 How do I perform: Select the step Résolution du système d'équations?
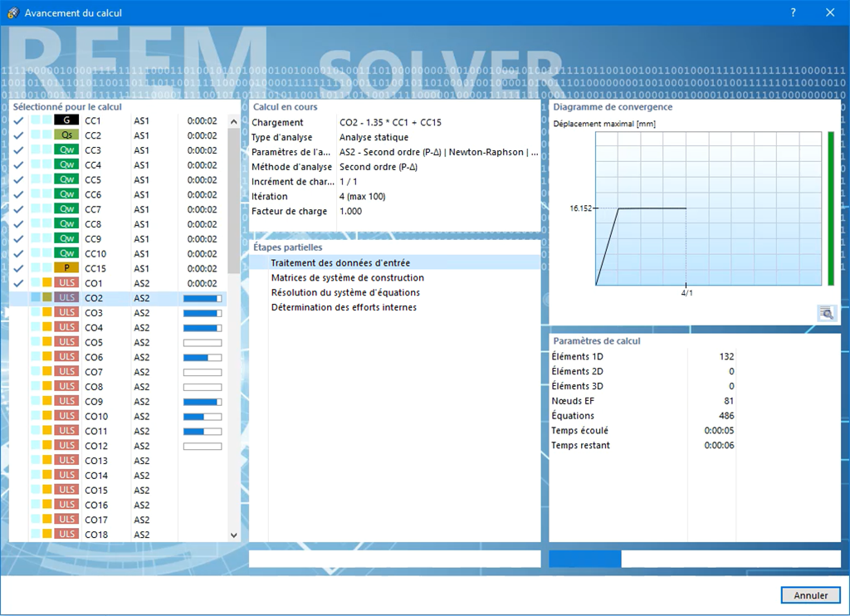[x=345, y=292]
